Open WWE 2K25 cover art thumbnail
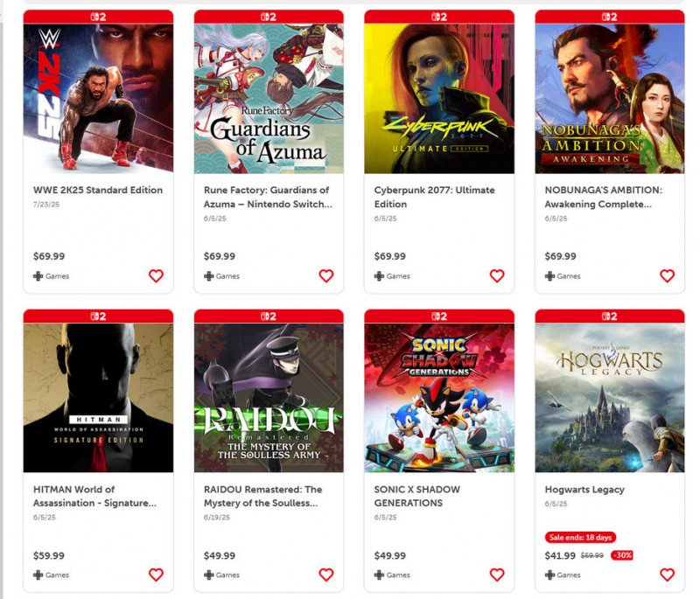 [x=98, y=99]
